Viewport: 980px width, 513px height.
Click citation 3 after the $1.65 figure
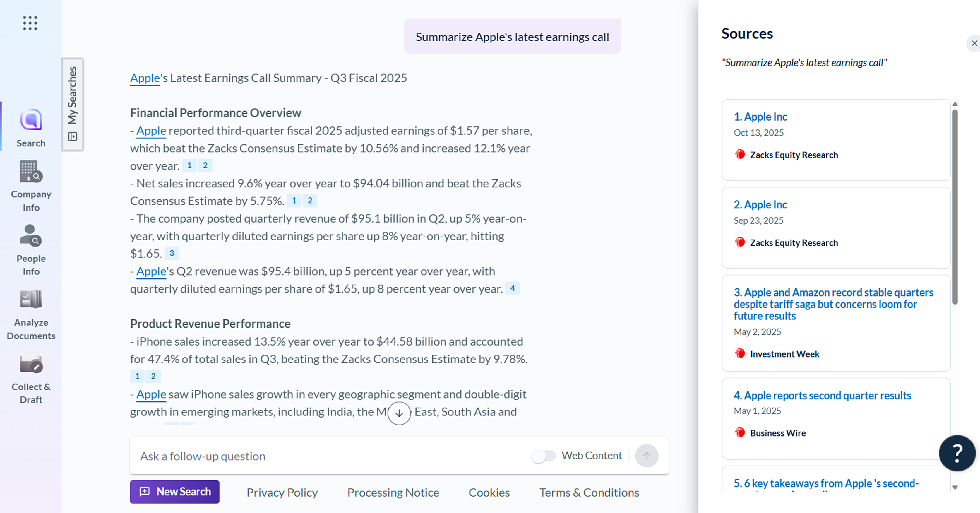[172, 253]
